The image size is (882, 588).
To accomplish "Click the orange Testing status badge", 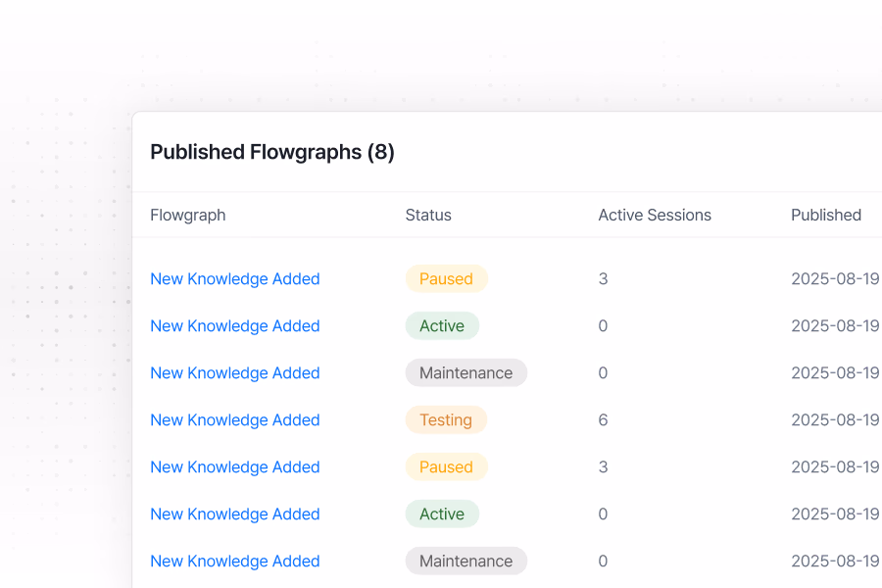I will 446,420.
